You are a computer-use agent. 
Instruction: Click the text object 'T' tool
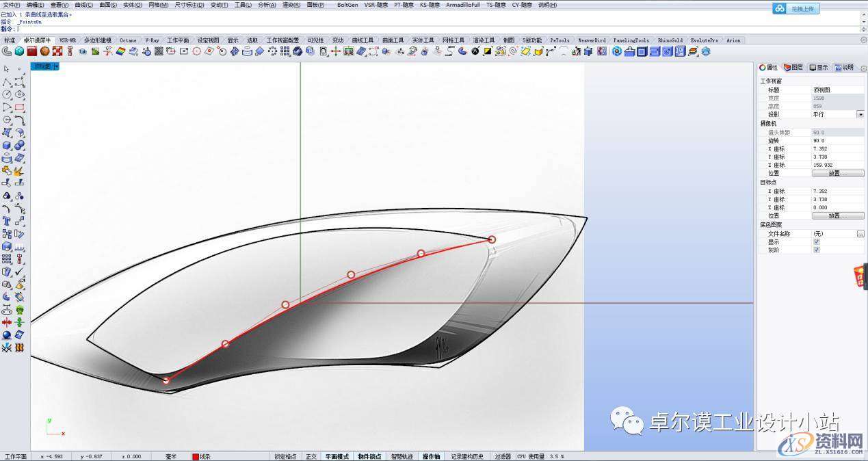coord(7,221)
